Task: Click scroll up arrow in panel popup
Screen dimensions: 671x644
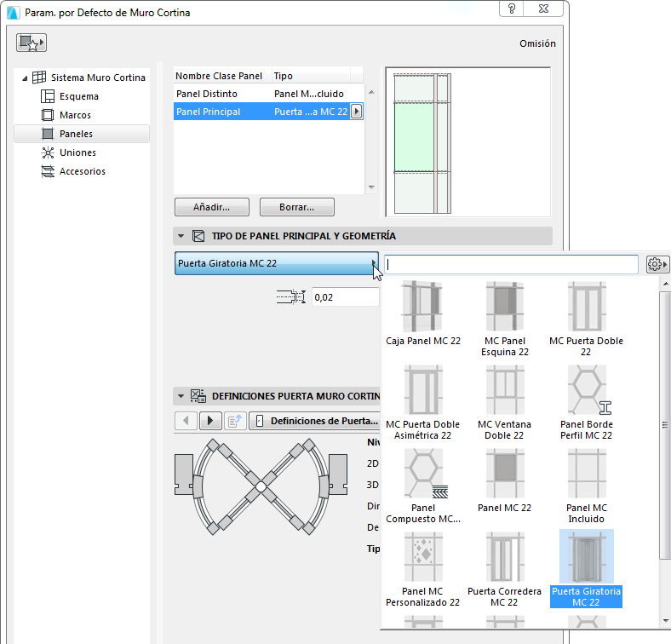Action: point(665,284)
